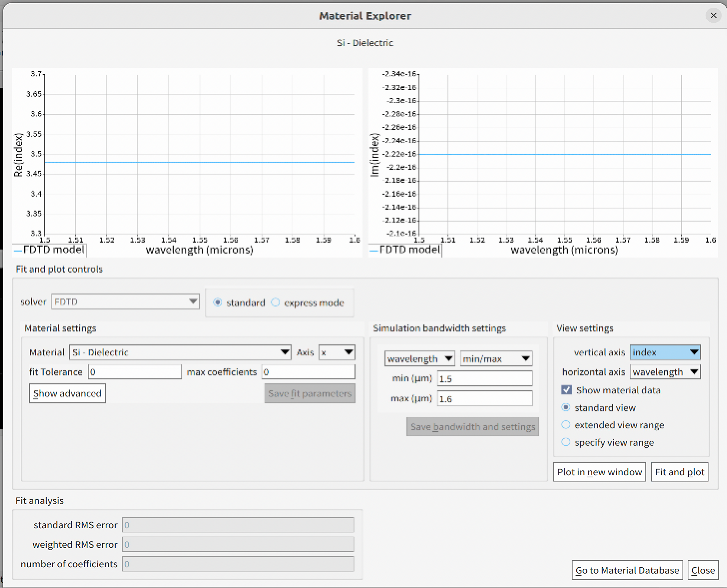
Task: Expand the min/max bandwidth type dropdown
Action: (496, 359)
